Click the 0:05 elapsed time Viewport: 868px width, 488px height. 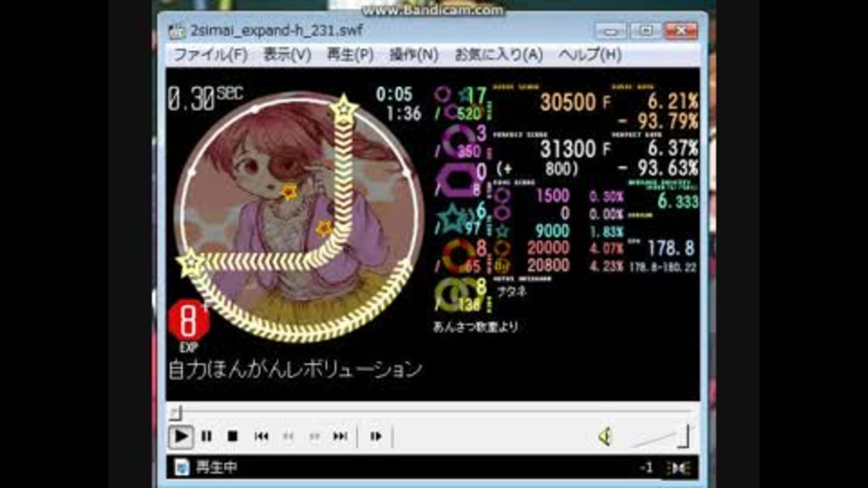click(394, 94)
